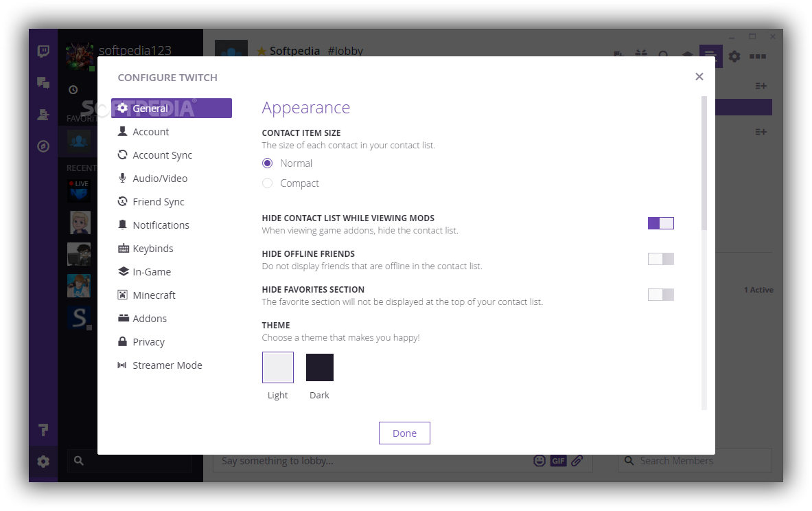This screenshot has width=812, height=511.
Task: Click the #lobby channel name
Action: [x=345, y=51]
